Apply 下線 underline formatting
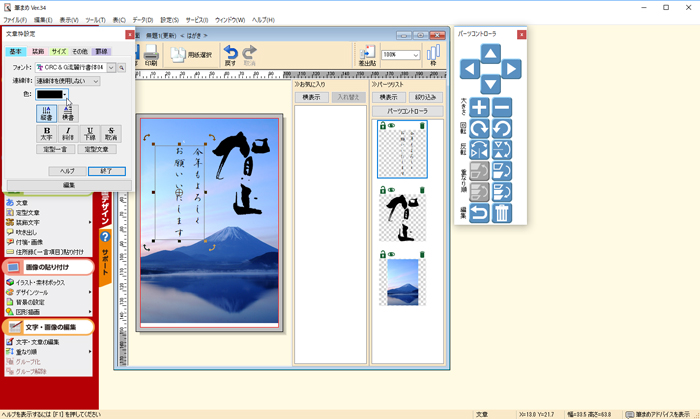This screenshot has height=419, width=700. (90, 133)
